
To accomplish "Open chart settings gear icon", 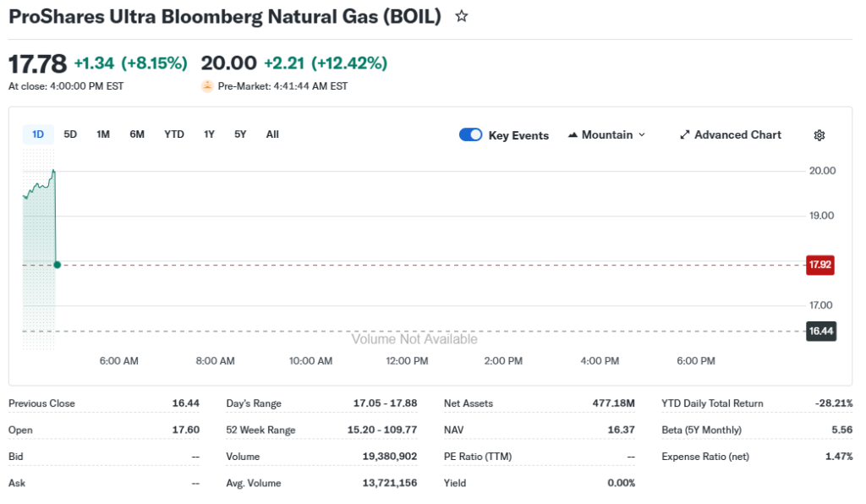I will pos(819,135).
